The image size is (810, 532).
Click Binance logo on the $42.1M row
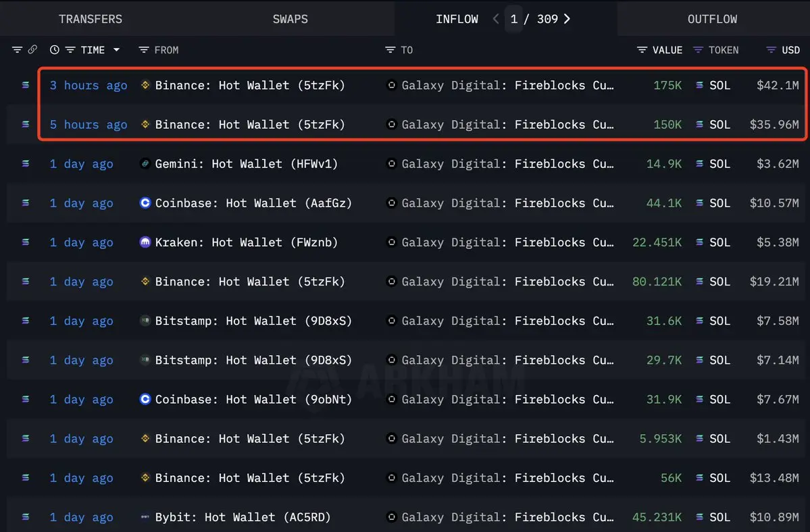click(145, 85)
